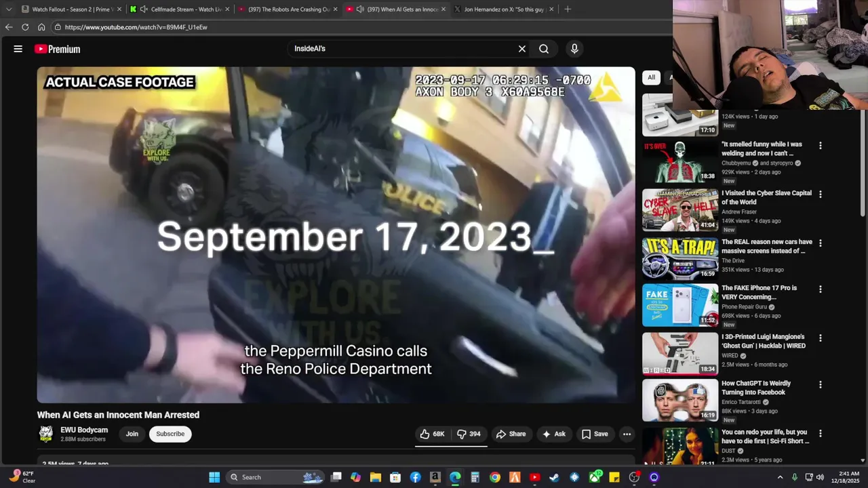868x488 pixels.
Task: Switch to Cellfmade Stream tab
Action: pos(180,9)
